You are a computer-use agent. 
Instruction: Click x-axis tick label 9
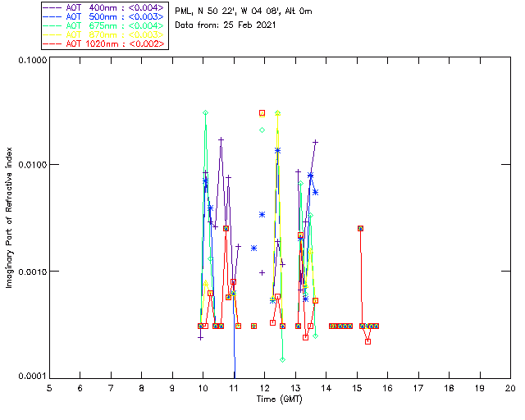(172, 388)
